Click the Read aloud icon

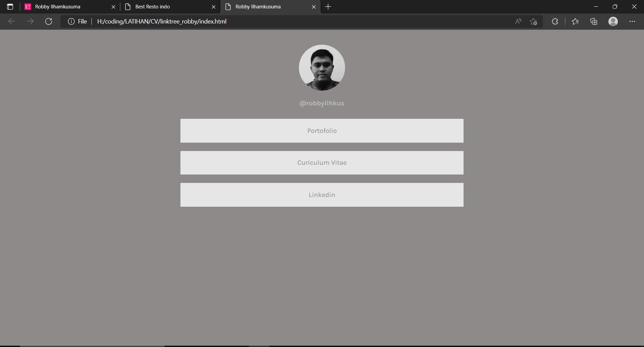coord(518,21)
